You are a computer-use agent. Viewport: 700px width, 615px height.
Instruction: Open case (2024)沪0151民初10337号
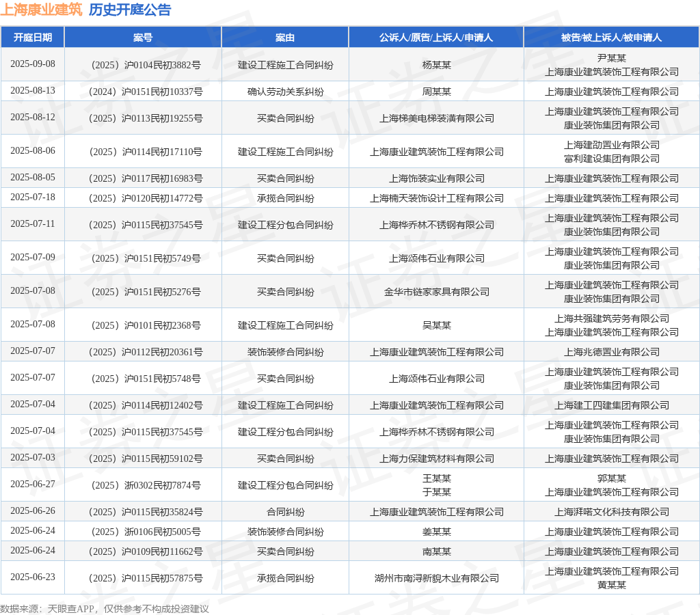[146, 92]
